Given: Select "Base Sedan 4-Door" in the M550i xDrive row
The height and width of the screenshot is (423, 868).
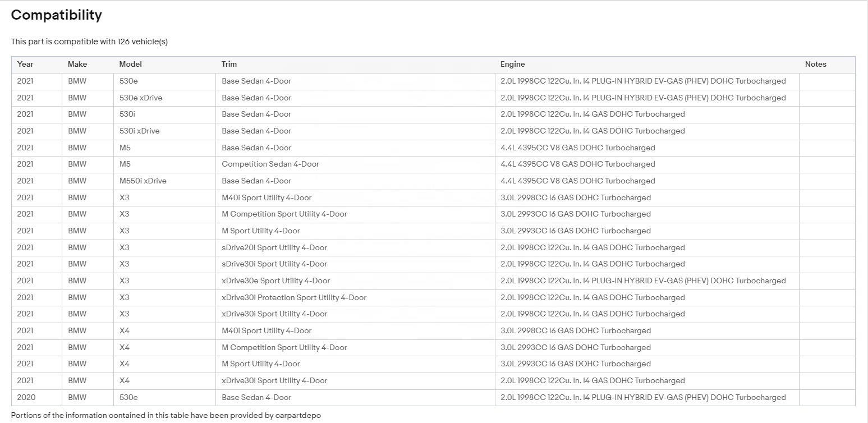Looking at the screenshot, I should 256,181.
